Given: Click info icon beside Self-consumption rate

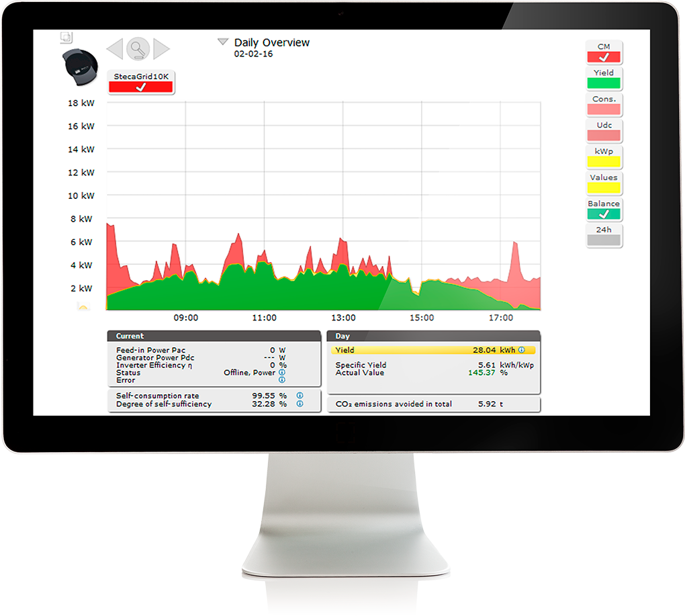Looking at the screenshot, I should click(x=300, y=396).
